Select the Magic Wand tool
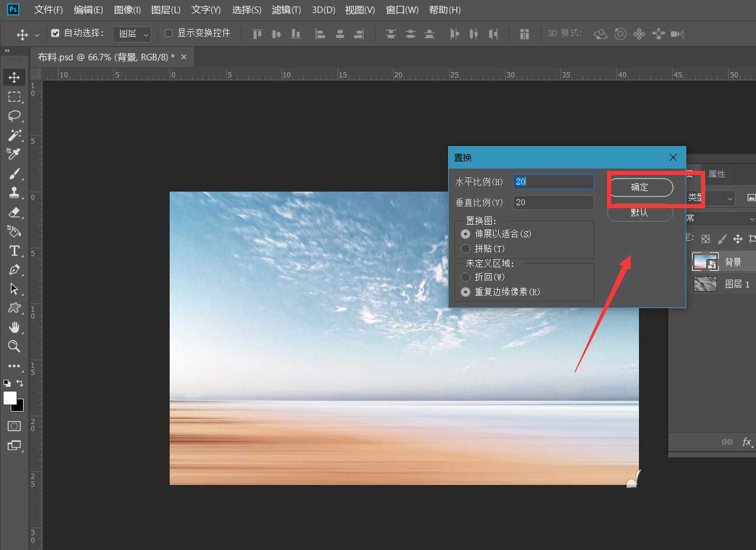The width and height of the screenshot is (756, 550). click(14, 135)
